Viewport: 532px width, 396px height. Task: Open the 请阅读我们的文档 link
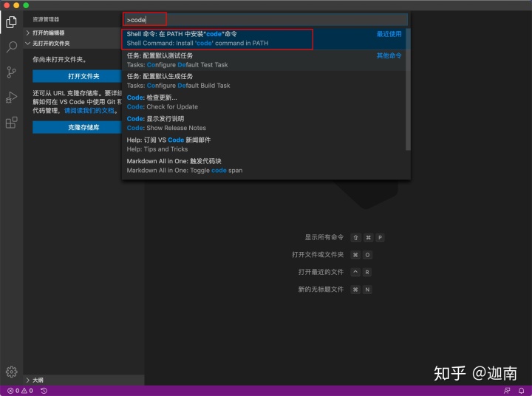click(x=89, y=111)
